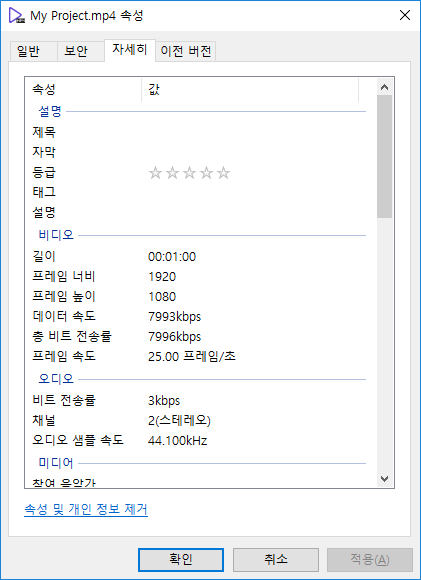The image size is (421, 580).
Task: Select the 등급 property label
Action: click(44, 172)
